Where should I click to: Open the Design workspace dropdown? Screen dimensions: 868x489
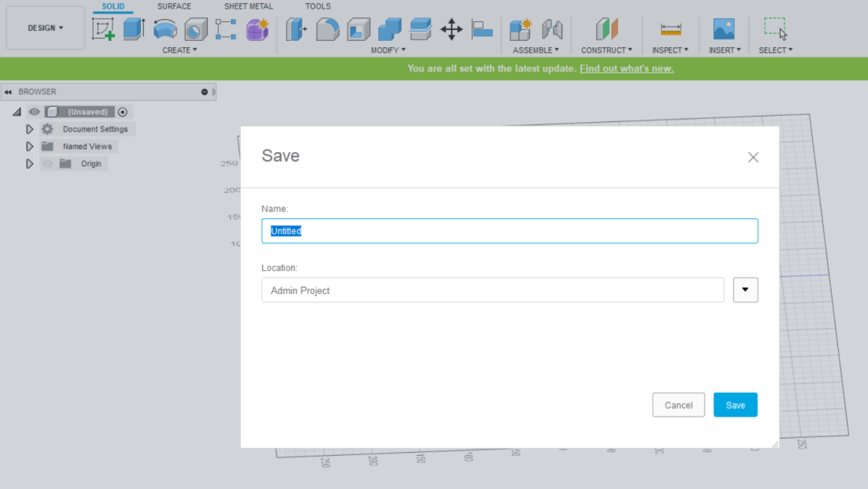tap(46, 28)
